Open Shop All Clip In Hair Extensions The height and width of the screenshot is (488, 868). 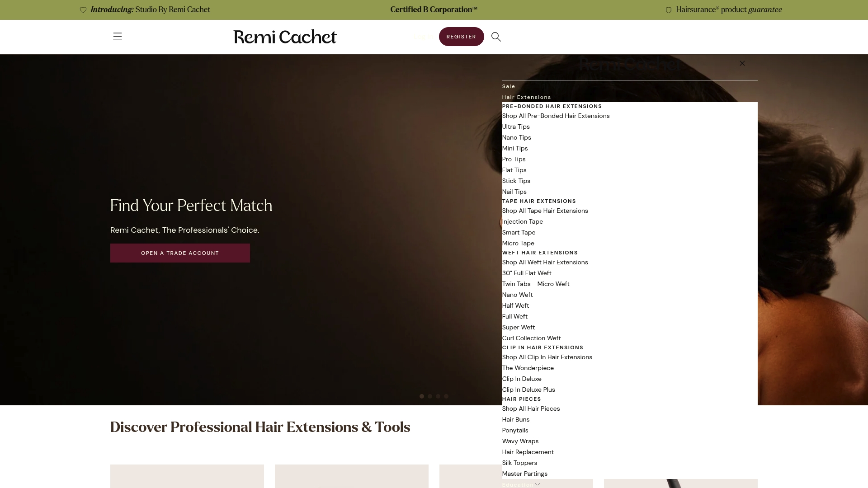coord(547,357)
